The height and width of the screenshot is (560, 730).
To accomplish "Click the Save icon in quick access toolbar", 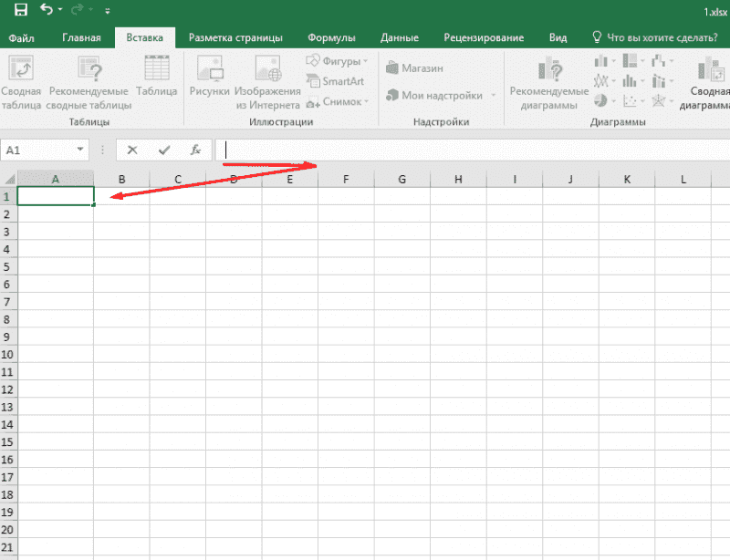I will (19, 10).
